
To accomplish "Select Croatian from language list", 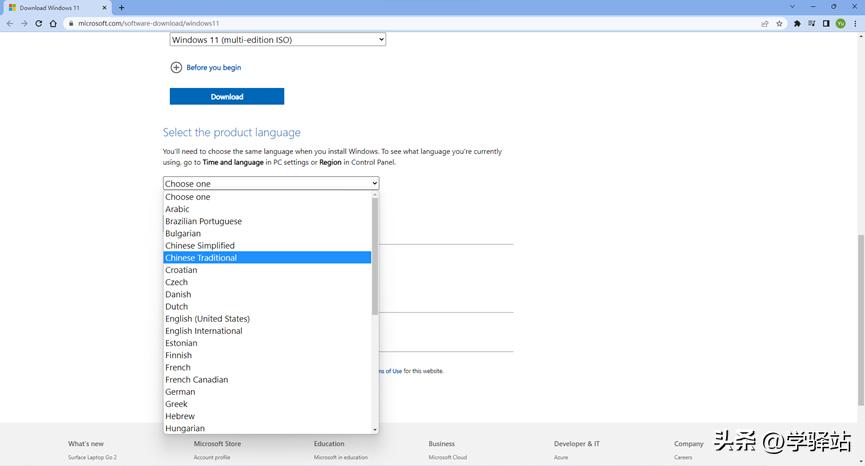I will 267,270.
